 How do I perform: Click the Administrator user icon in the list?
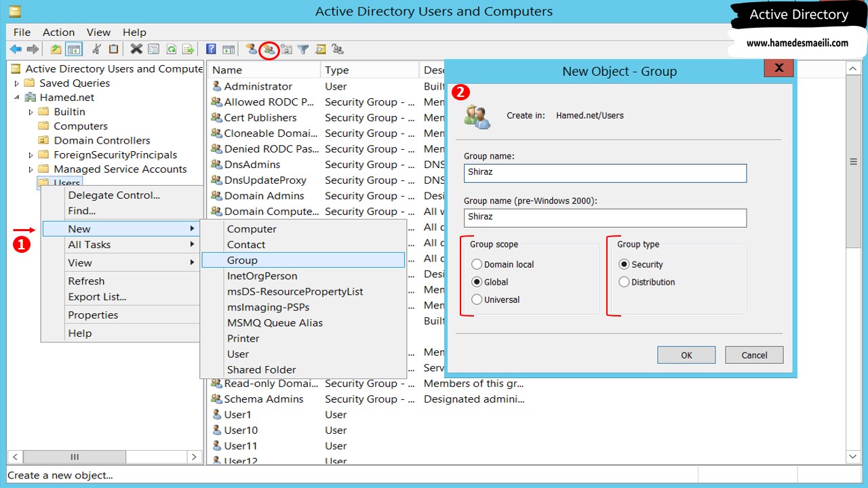[x=216, y=86]
